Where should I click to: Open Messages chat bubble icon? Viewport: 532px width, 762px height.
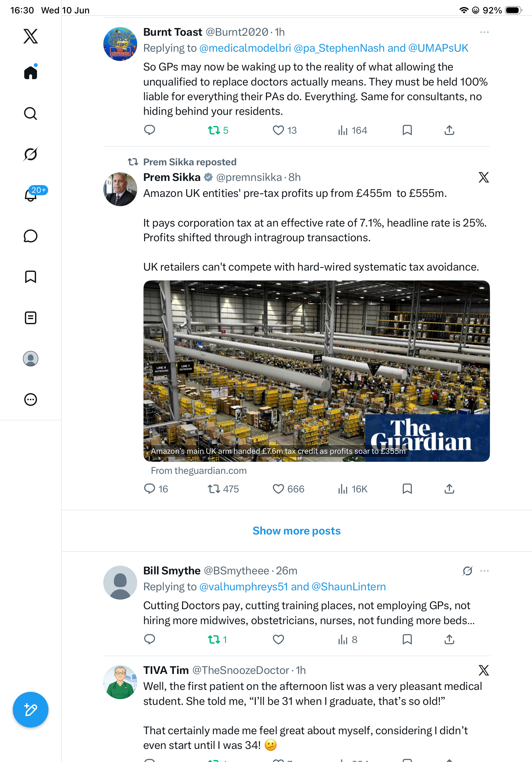(x=31, y=236)
